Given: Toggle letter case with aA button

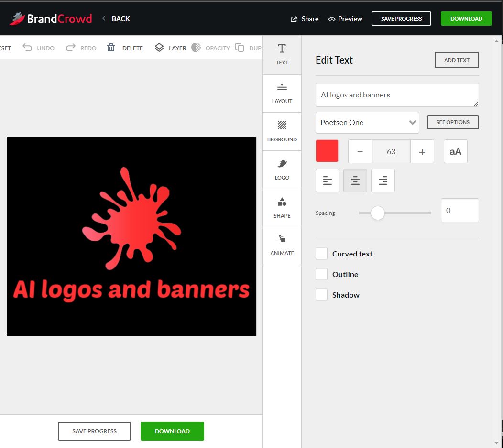Looking at the screenshot, I should [x=456, y=151].
